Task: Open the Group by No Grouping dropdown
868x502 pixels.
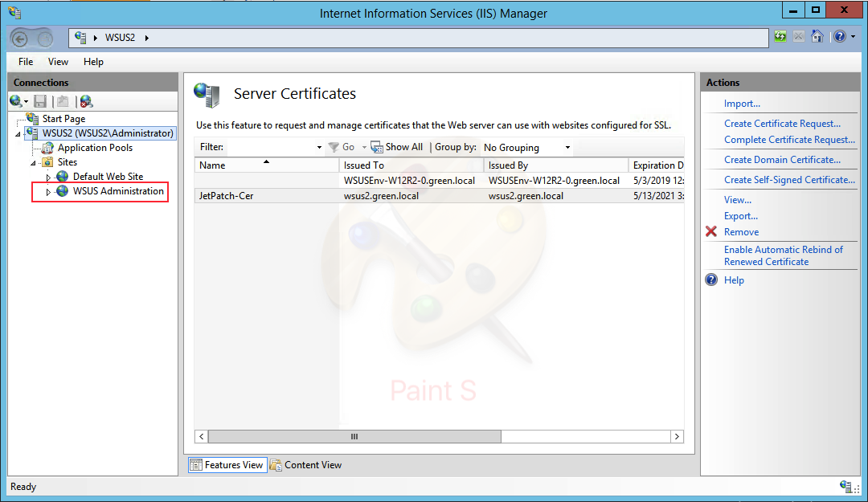Action: tap(567, 147)
